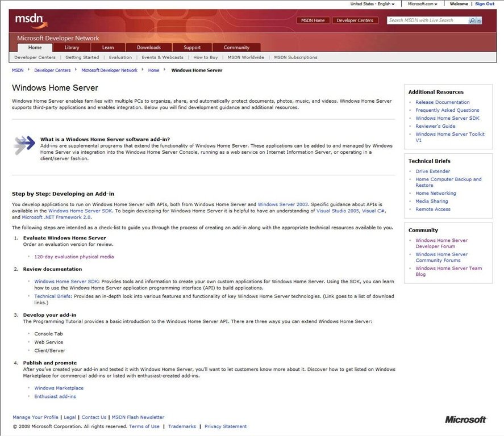Open Events & Webcasts

[x=163, y=57]
